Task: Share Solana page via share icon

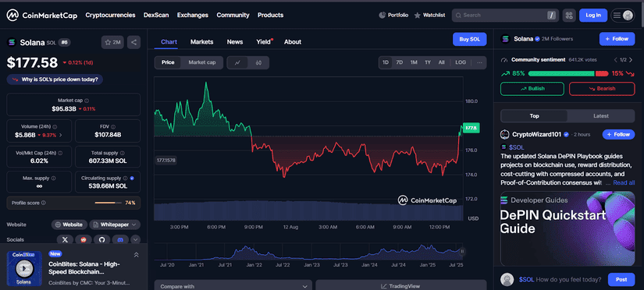Action: click(x=134, y=42)
